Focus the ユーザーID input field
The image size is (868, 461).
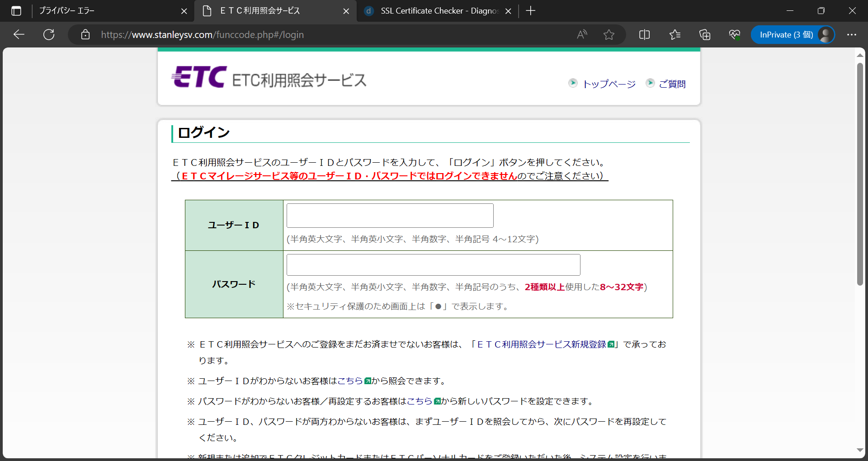390,216
